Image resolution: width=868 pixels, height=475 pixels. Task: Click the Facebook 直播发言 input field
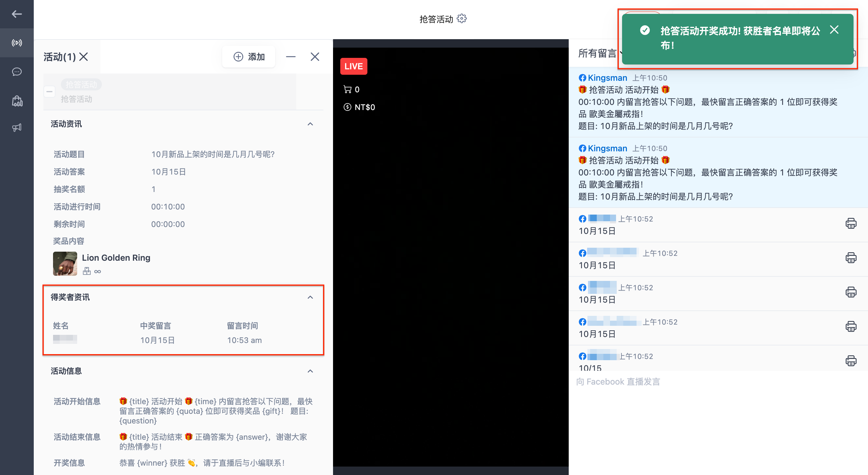(718, 382)
